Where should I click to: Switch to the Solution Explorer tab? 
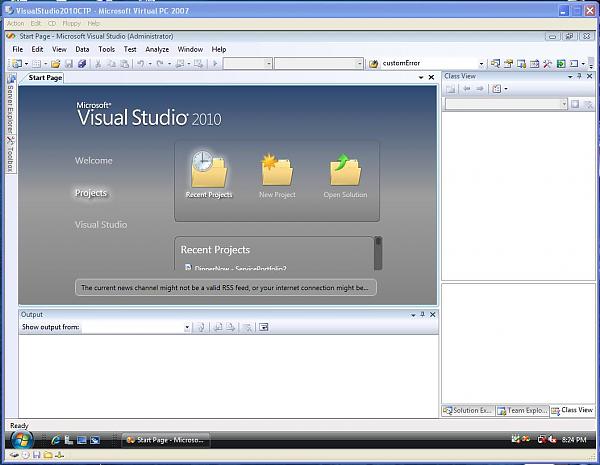tap(468, 410)
